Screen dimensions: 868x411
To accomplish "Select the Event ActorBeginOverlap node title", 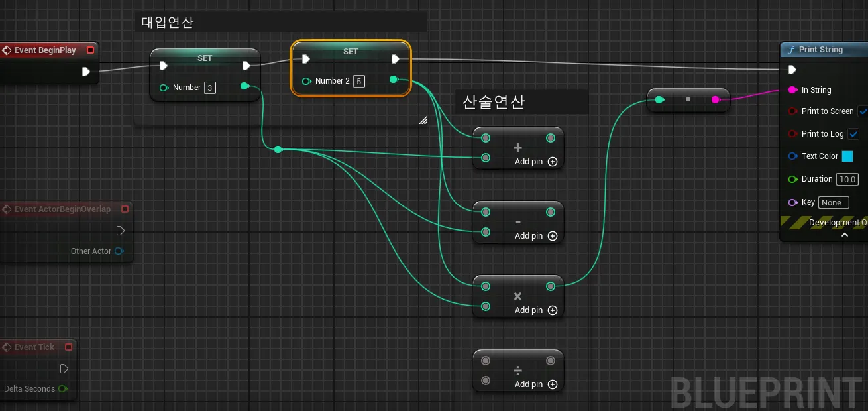I will (63, 209).
